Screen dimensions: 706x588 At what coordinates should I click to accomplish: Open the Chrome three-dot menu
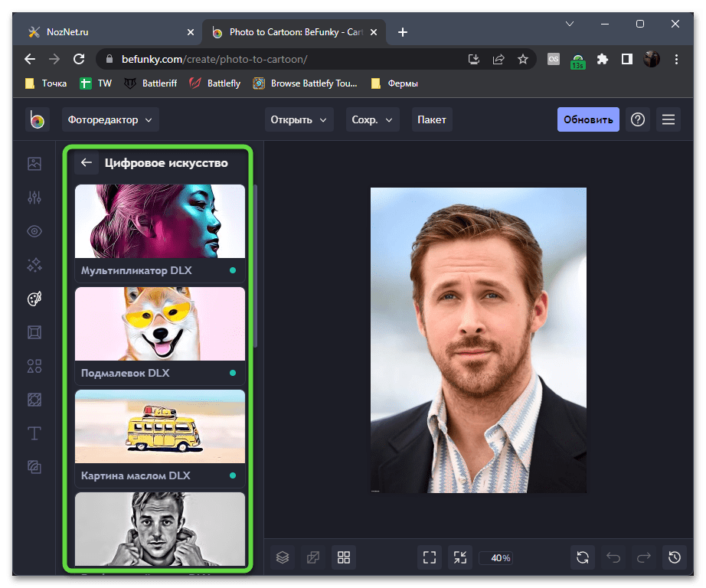click(676, 59)
